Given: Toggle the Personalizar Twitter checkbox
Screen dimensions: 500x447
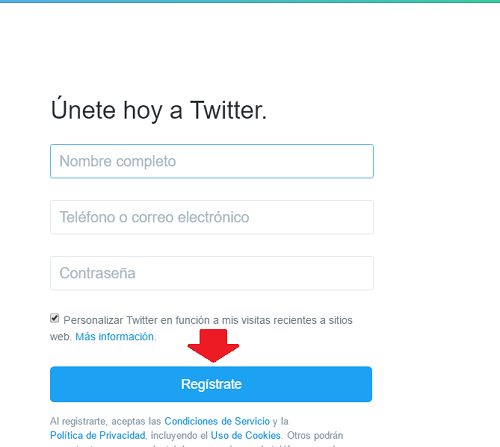Looking at the screenshot, I should tap(55, 318).
